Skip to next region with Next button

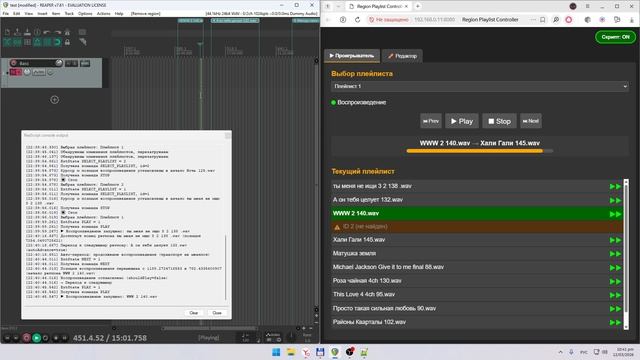[531, 121]
